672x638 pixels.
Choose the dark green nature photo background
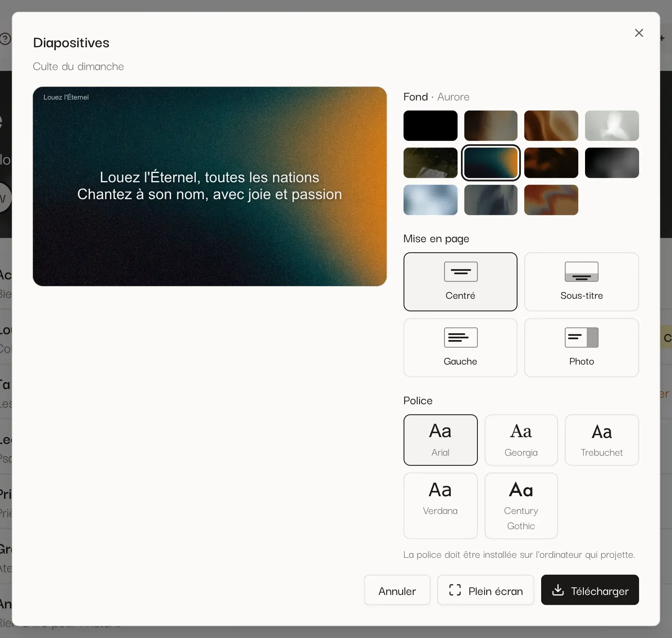point(430,163)
